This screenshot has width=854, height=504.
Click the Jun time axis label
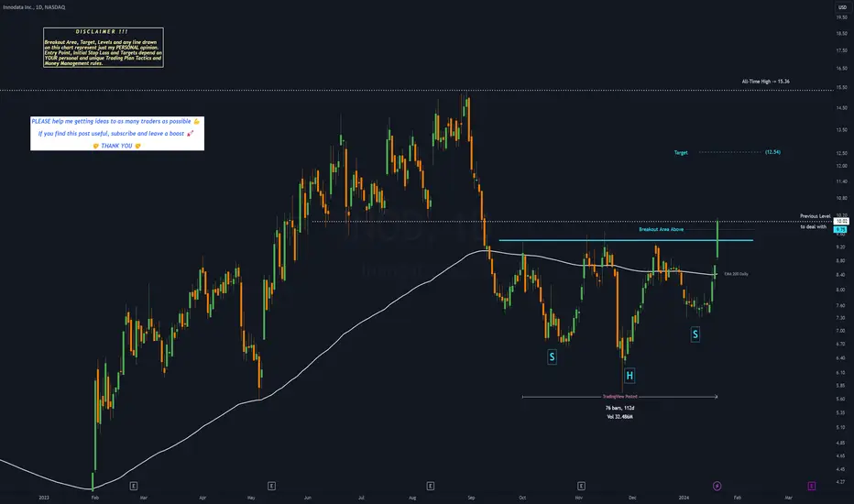point(308,498)
